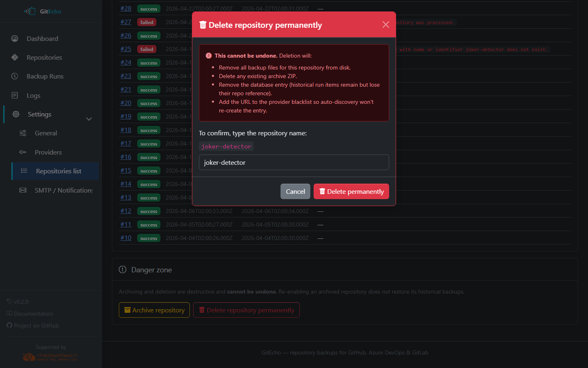Collapse the Settings submenu chevron
The width and height of the screenshot is (588, 368).
(x=89, y=119)
